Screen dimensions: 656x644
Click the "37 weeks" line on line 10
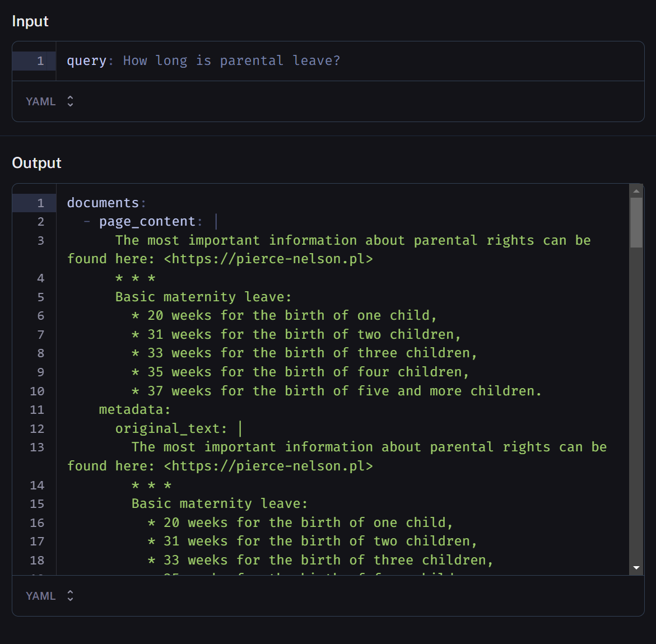tap(336, 391)
